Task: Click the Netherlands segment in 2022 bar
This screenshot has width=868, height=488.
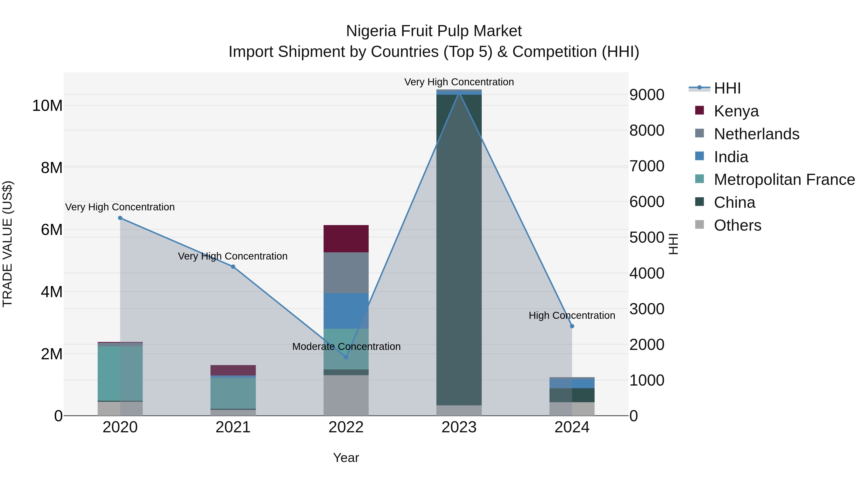Action: [346, 273]
